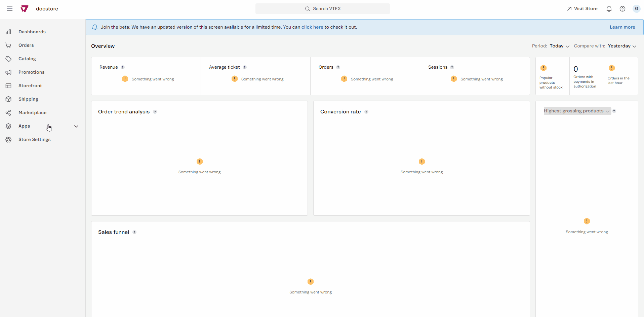
Task: Click the Search VTEX field
Action: pos(323,9)
